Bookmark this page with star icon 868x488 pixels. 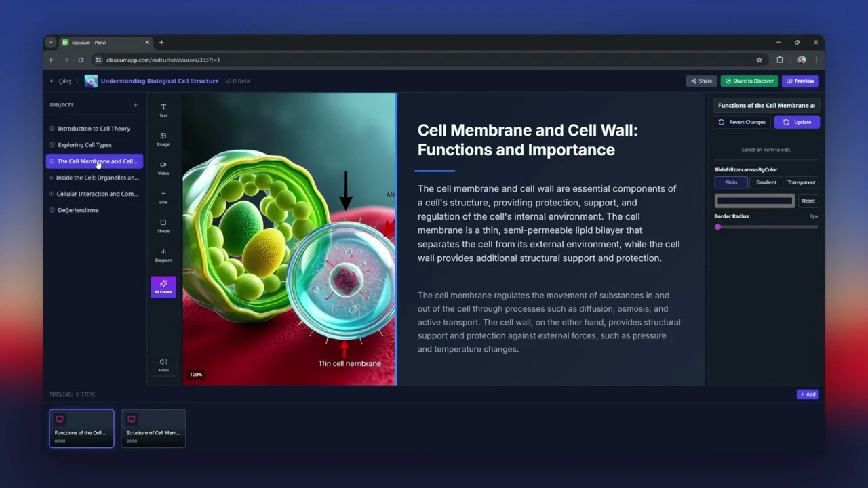pos(759,60)
